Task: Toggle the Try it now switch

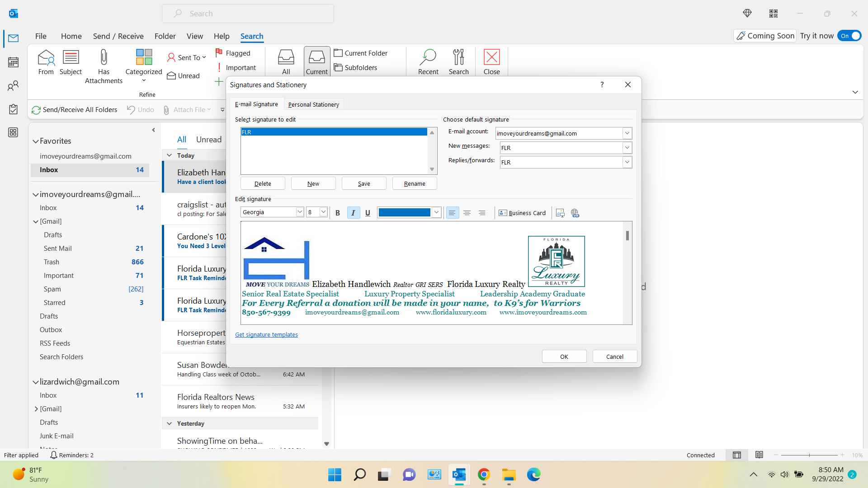Action: [849, 36]
